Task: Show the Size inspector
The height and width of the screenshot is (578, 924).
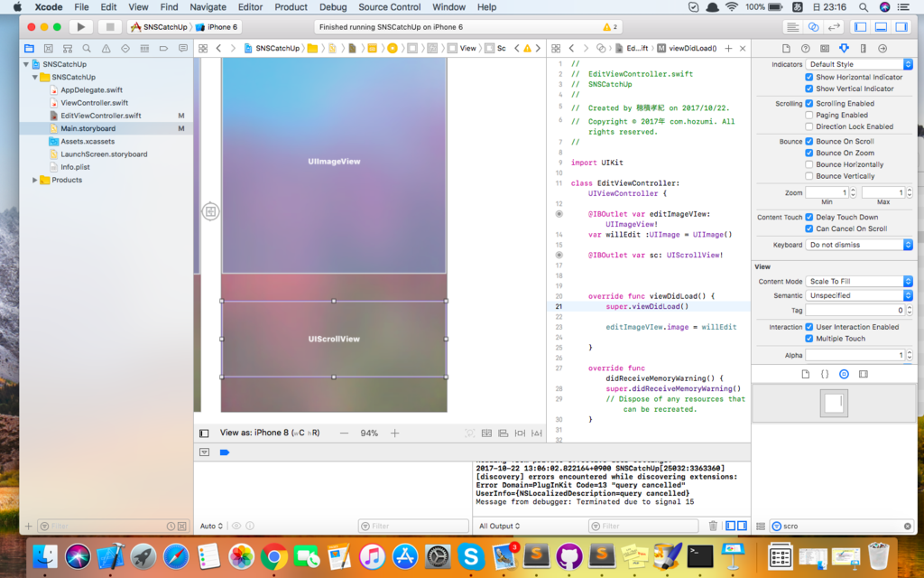Action: click(x=864, y=49)
